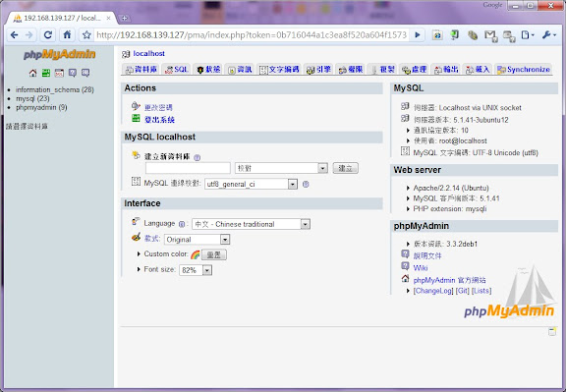This screenshot has width=566, height=392.
Task: Open the collation dropdown for new database
Action: coord(282,168)
